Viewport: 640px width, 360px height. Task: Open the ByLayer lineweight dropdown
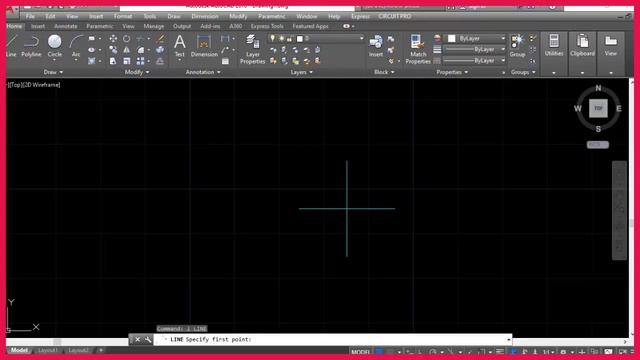(503, 49)
